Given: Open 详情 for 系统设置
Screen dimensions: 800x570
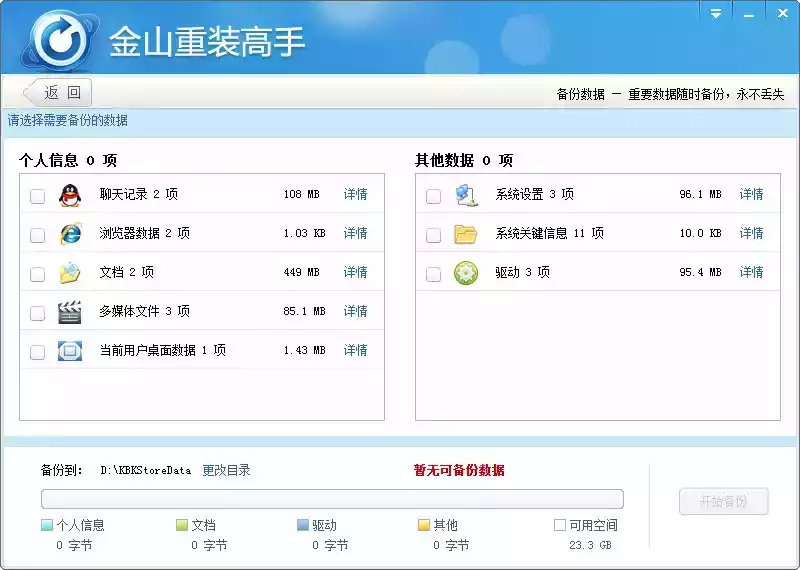Looking at the screenshot, I should (x=752, y=194).
